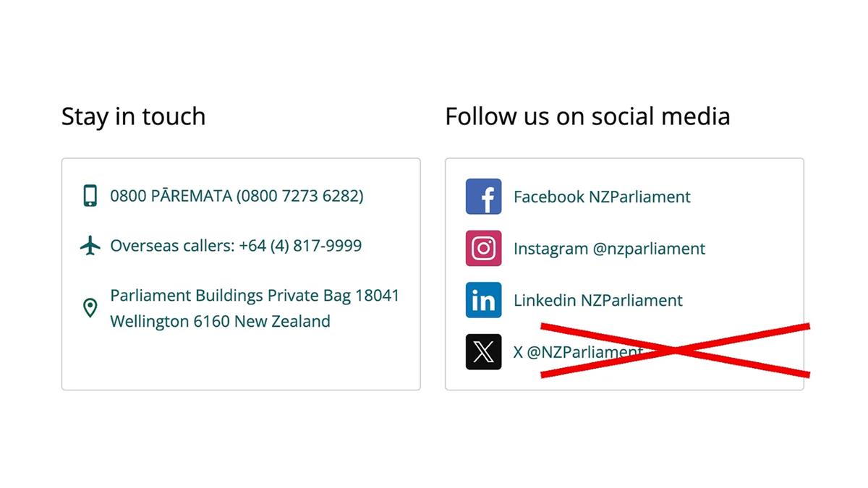Open the Instagram logo icon

point(483,249)
